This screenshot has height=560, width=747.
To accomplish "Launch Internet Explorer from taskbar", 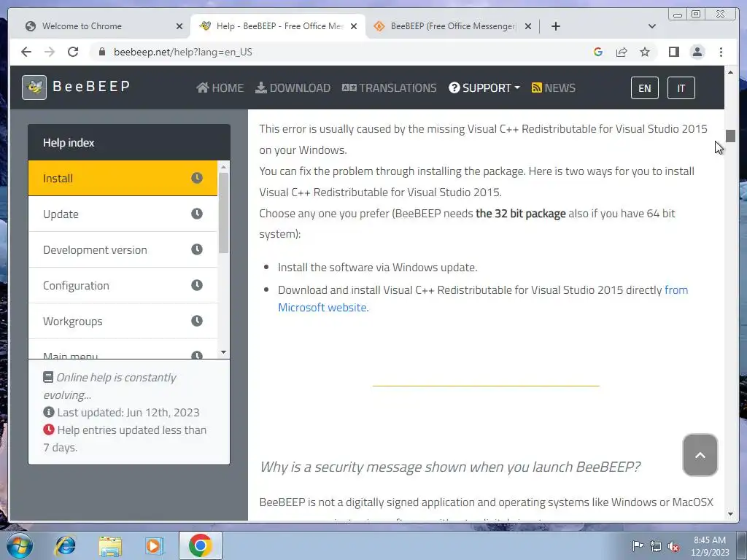I will point(65,545).
